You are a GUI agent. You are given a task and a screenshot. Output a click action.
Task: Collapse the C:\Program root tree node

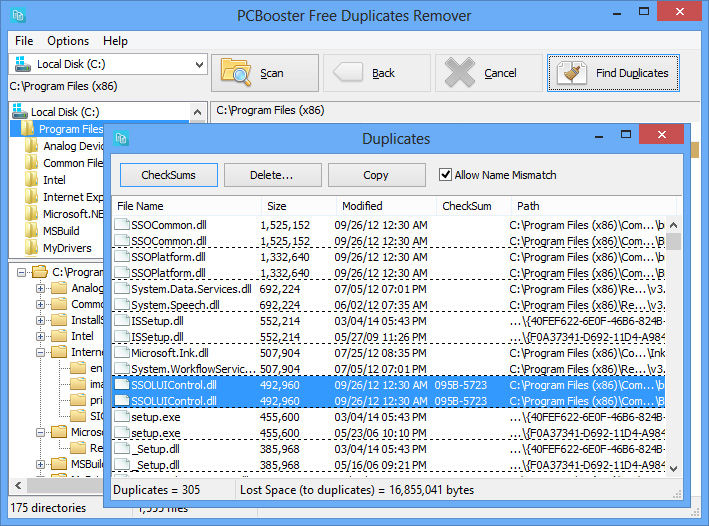[21, 272]
